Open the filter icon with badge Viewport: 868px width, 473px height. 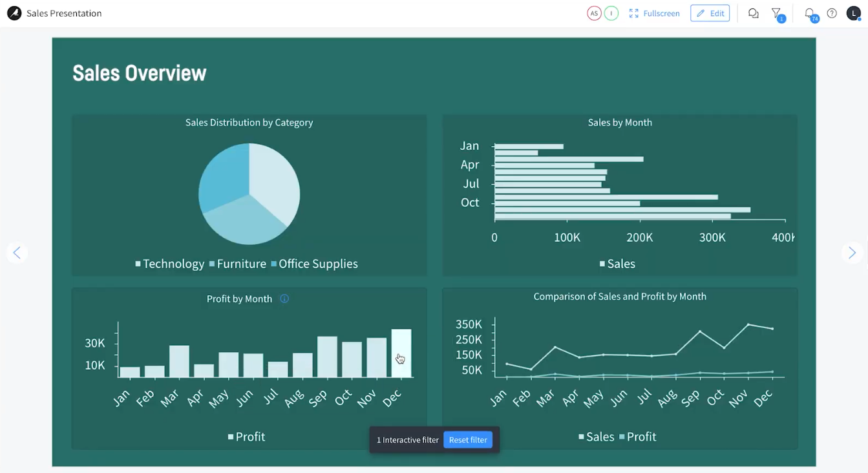778,14
